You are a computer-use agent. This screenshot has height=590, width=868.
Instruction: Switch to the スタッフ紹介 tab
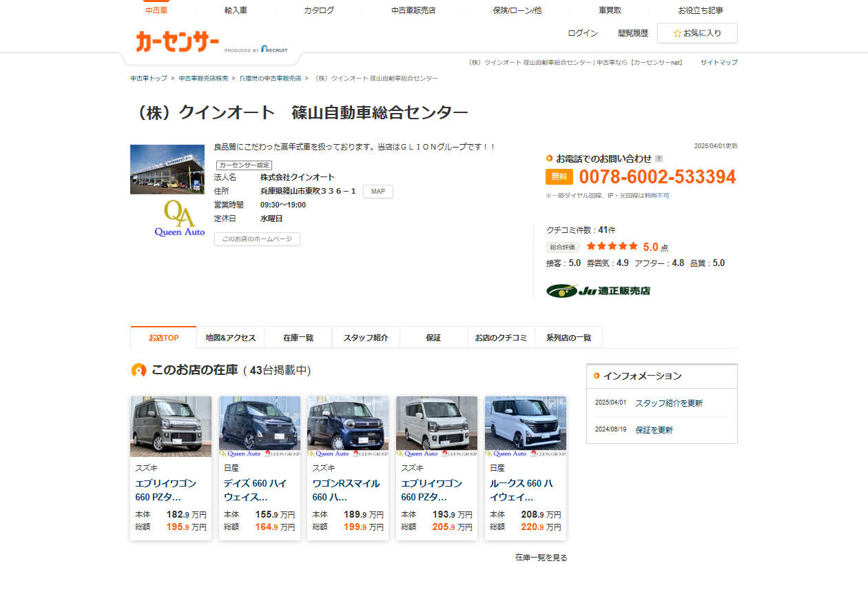coord(366,338)
